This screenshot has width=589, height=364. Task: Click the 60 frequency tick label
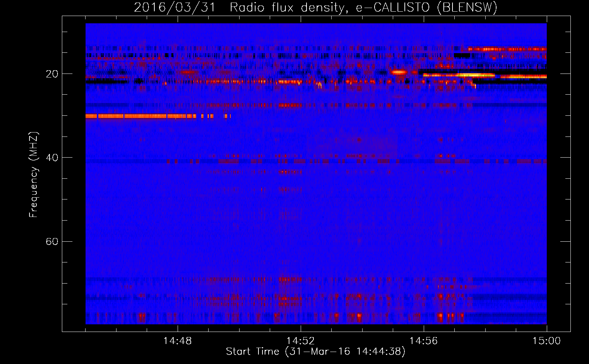(x=52, y=242)
